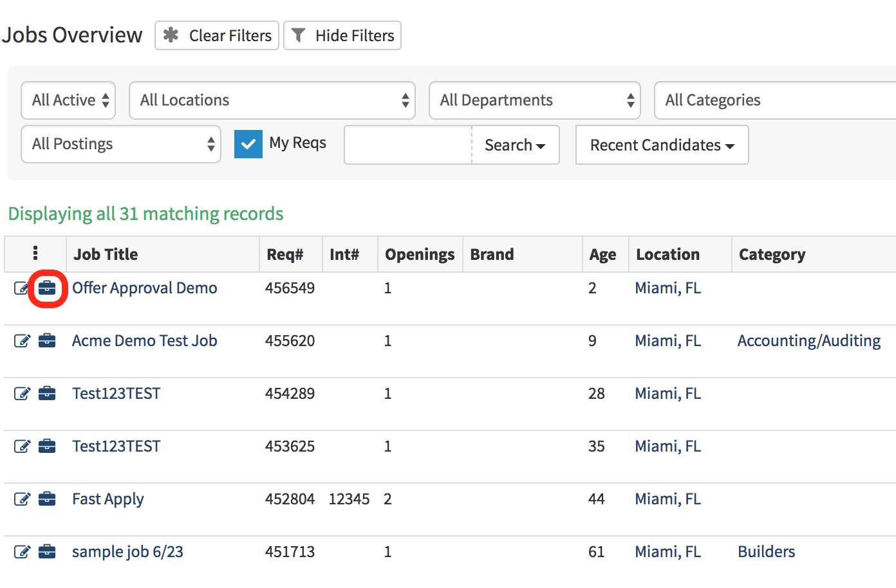Click the edit pencil icon for Offer Approval Demo
Screen dimensions: 896x588
click(23, 288)
